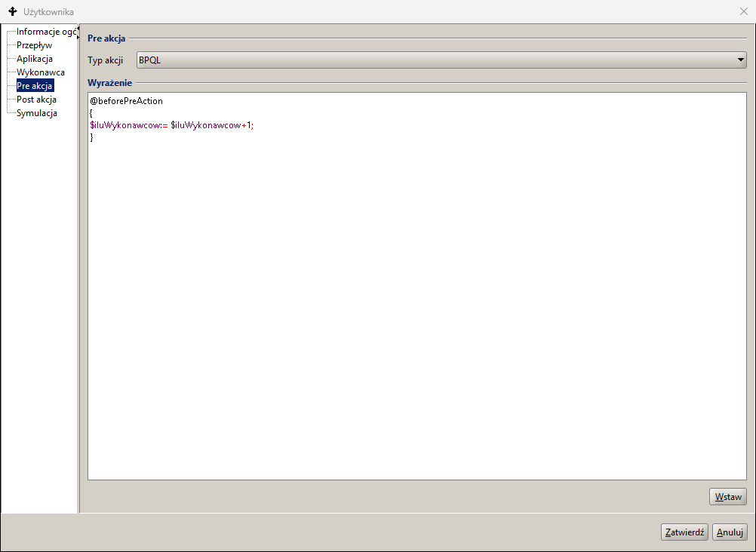Click the application icon in title bar
The height and width of the screenshot is (552, 756).
13,11
